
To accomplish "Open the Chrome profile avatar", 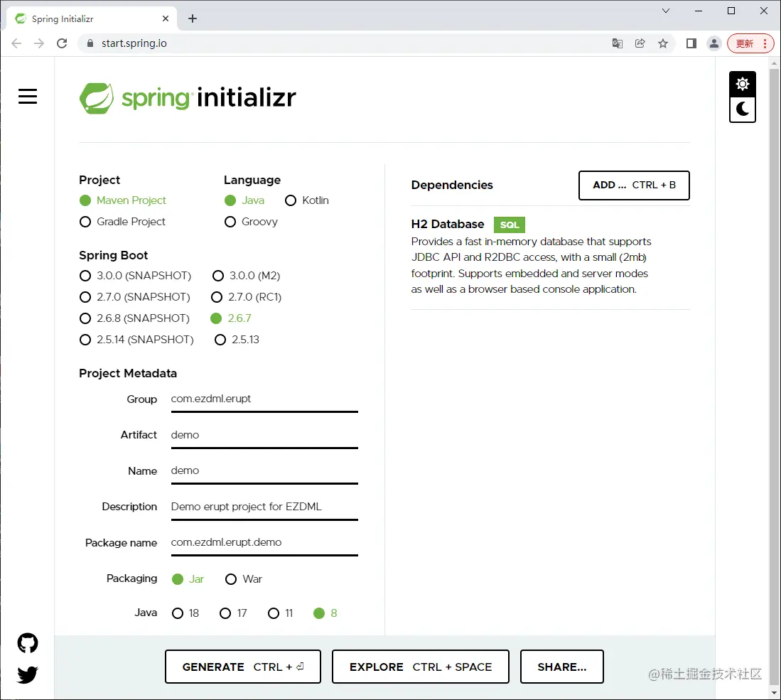I will [713, 43].
